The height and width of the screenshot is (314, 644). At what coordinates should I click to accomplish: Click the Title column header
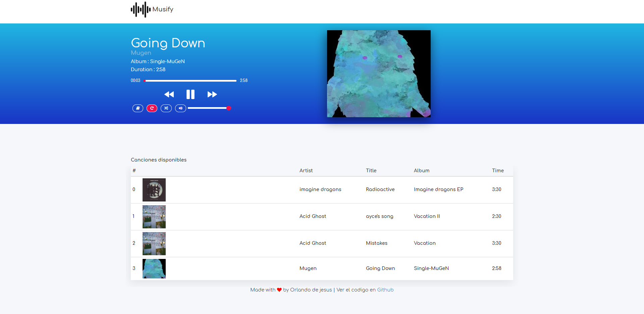point(371,171)
